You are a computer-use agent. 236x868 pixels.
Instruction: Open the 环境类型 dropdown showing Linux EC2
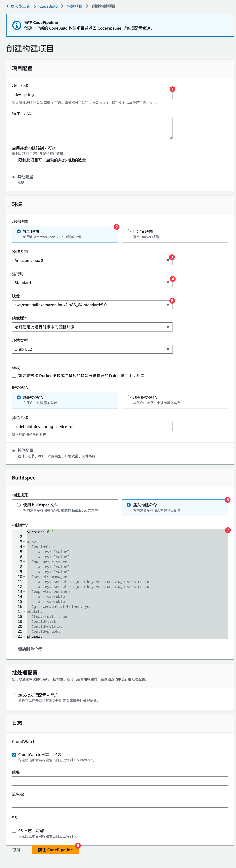tap(92, 349)
